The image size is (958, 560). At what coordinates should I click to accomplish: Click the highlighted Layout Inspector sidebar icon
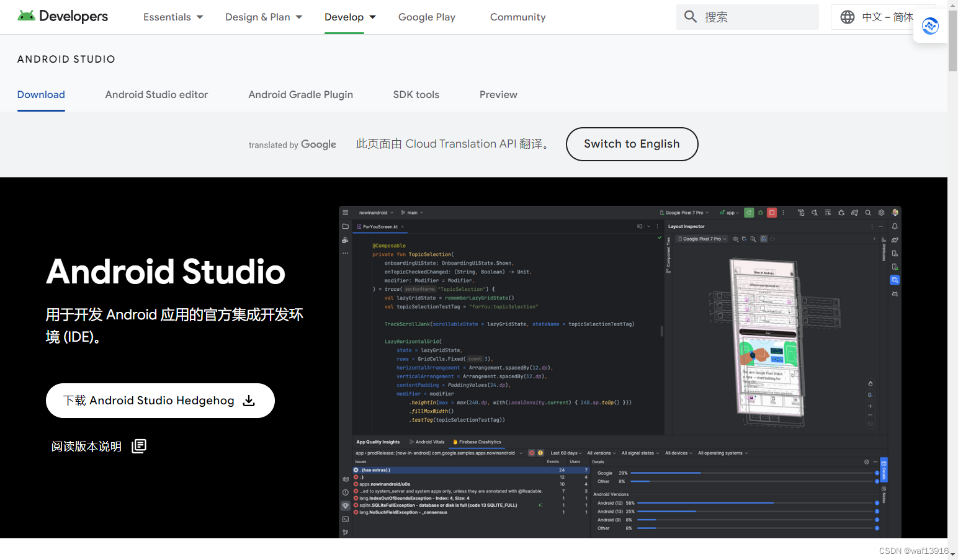[x=895, y=280]
